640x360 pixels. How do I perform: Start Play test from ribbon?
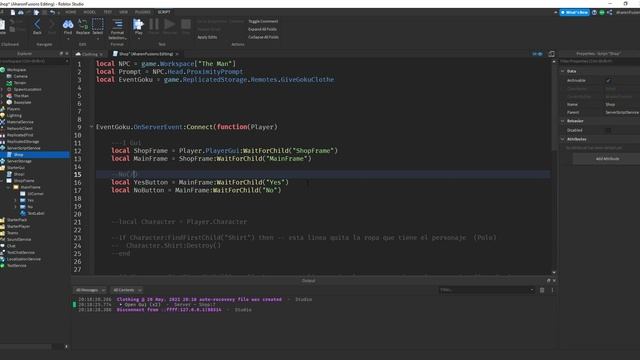138,25
